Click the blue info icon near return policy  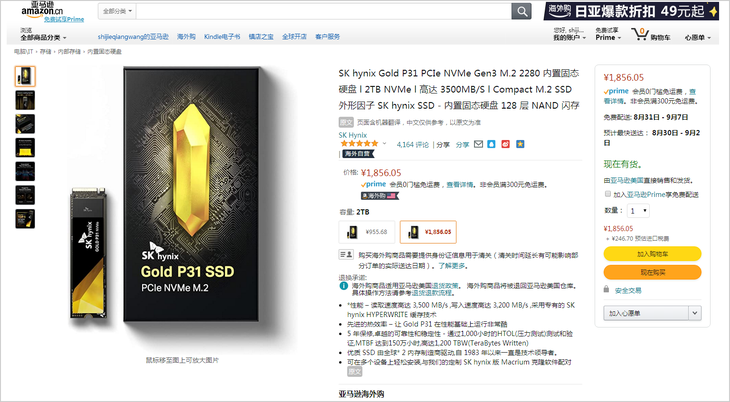coord(344,286)
